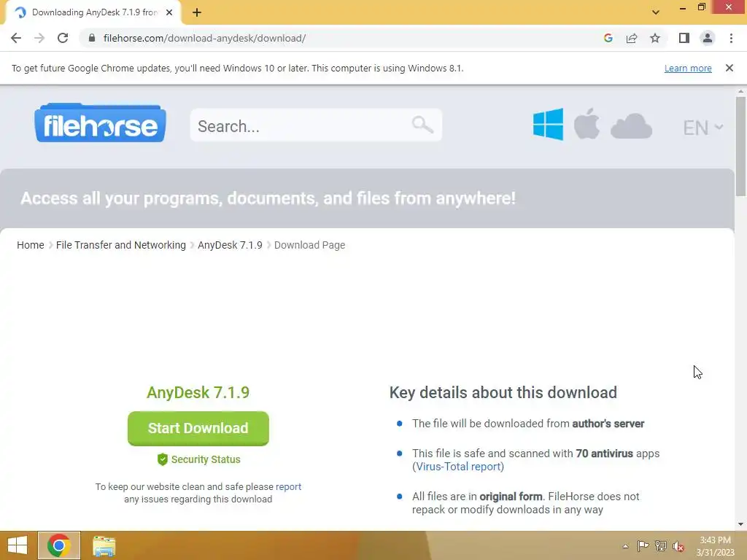Focus the Search... field
This screenshot has height=560, width=747.
click(315, 125)
